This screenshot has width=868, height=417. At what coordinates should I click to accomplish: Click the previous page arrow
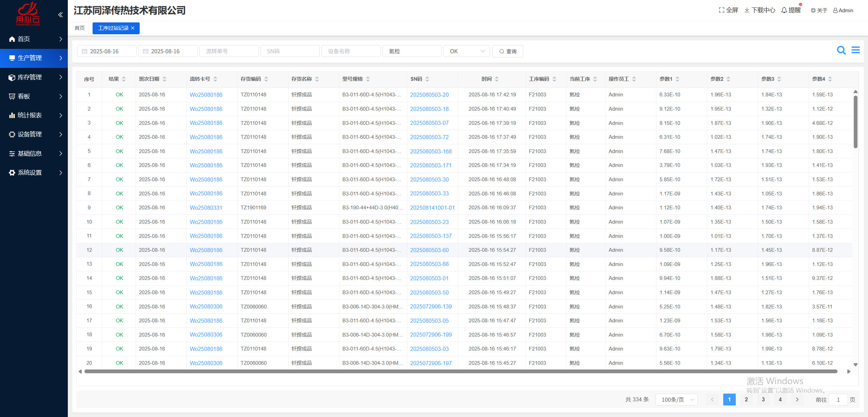712,400
